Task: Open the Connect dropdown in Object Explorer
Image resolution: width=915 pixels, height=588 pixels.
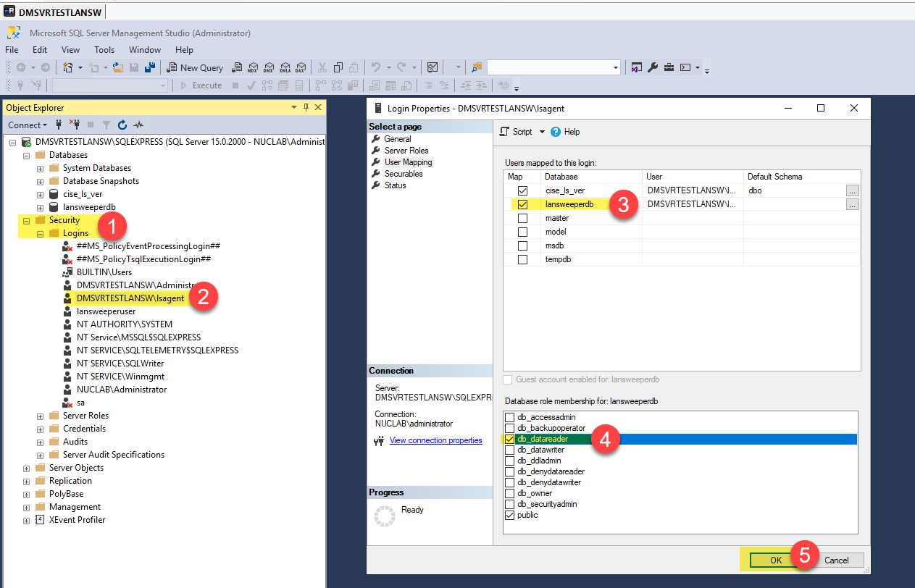Action: click(x=27, y=125)
